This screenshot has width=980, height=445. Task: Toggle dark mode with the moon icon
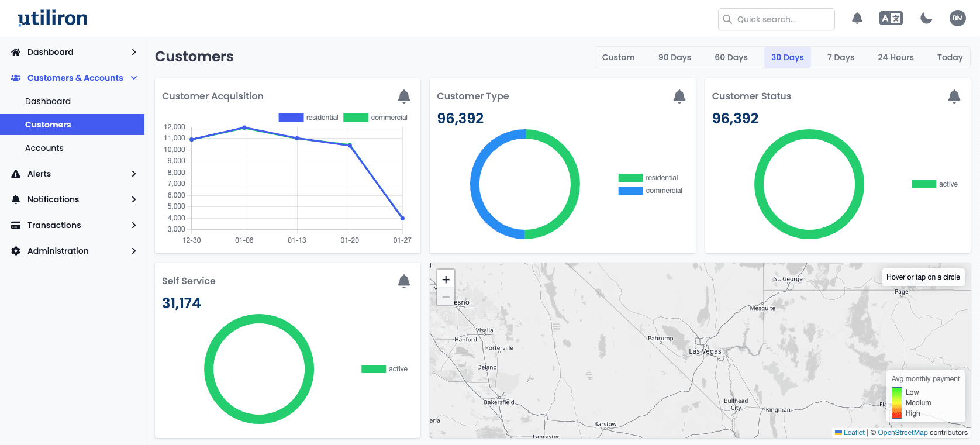coord(926,19)
